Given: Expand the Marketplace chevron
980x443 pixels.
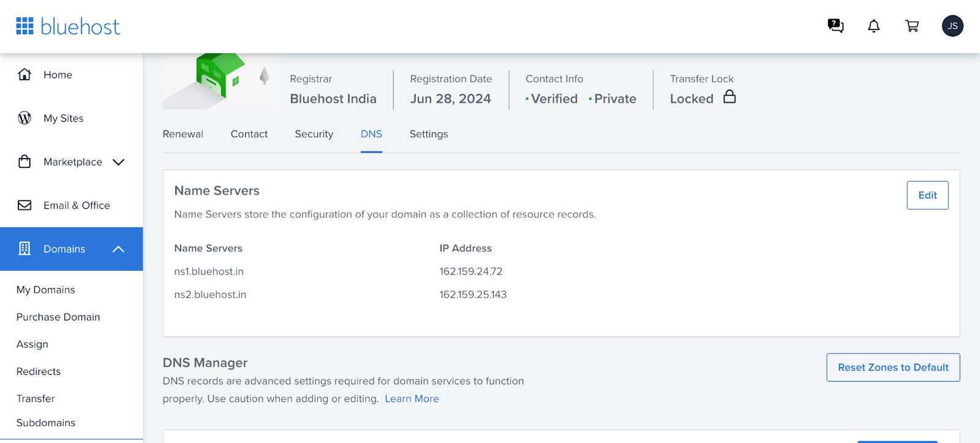Looking at the screenshot, I should click(119, 162).
